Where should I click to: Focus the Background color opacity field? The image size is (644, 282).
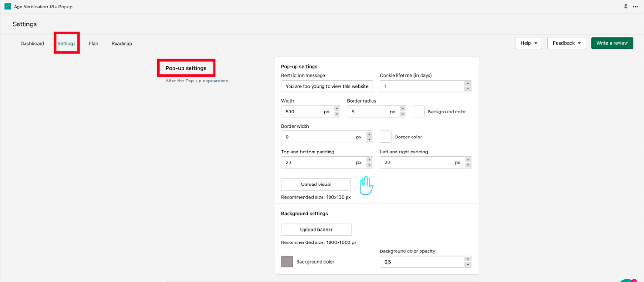tap(421, 262)
